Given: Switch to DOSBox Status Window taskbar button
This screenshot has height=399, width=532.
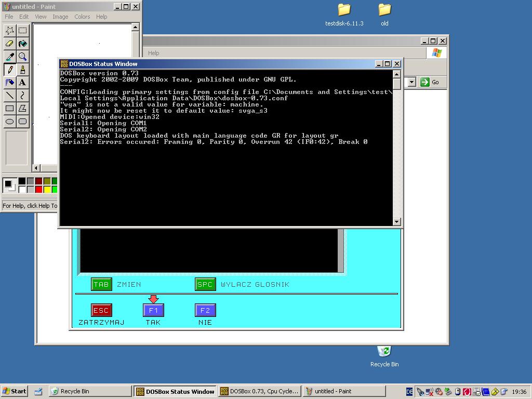Looking at the screenshot, I should [x=176, y=391].
